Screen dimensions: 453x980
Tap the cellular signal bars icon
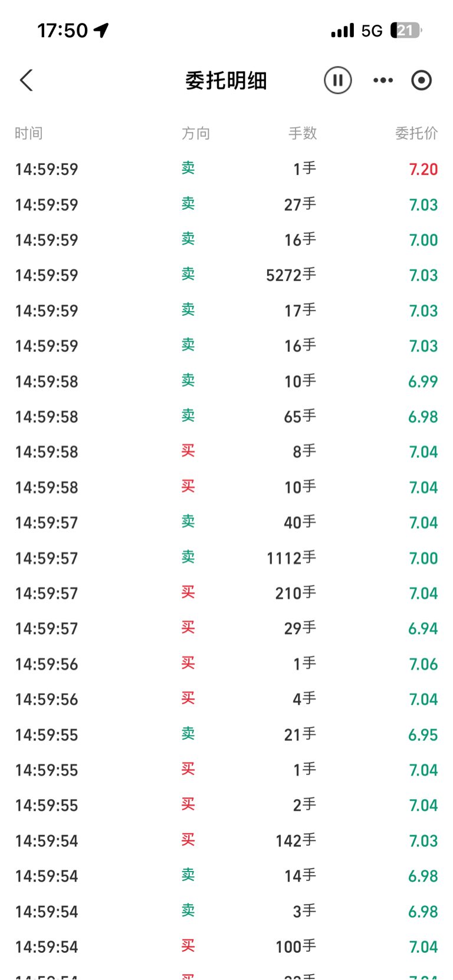click(x=343, y=30)
